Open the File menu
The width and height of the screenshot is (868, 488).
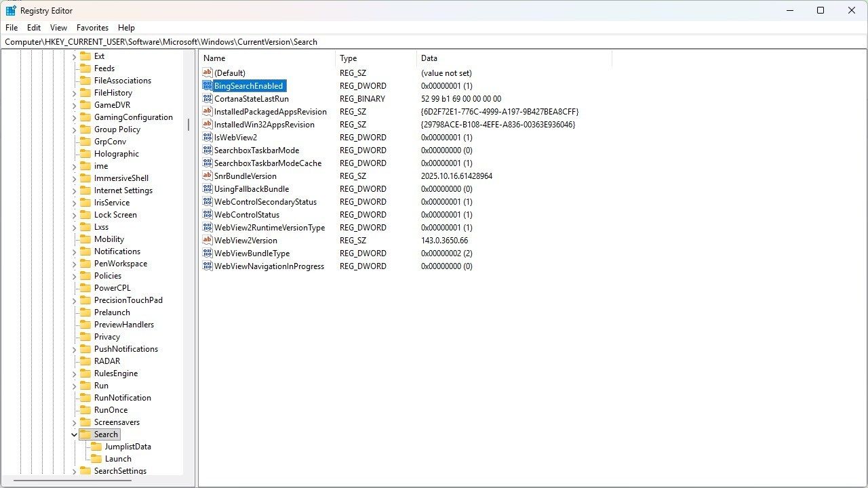(x=12, y=28)
